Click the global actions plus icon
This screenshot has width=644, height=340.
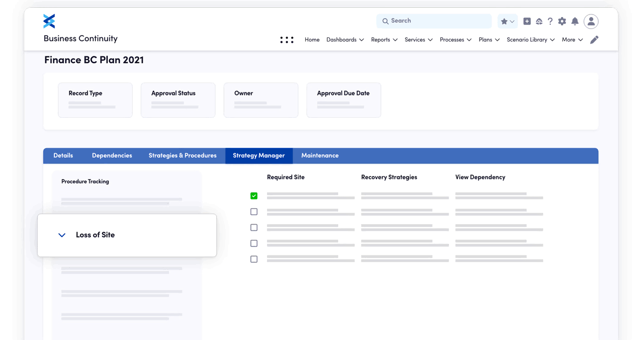click(x=527, y=21)
